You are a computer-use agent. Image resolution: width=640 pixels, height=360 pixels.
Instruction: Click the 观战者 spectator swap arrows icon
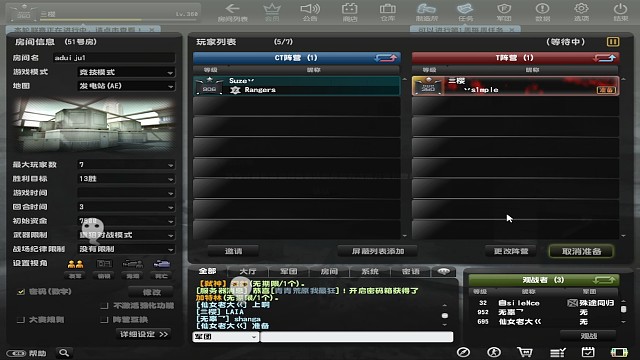(x=604, y=280)
